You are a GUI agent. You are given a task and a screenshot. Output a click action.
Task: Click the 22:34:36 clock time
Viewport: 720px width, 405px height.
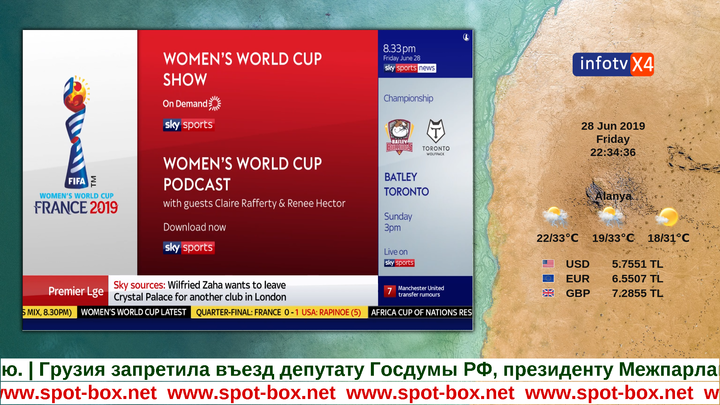[613, 152]
